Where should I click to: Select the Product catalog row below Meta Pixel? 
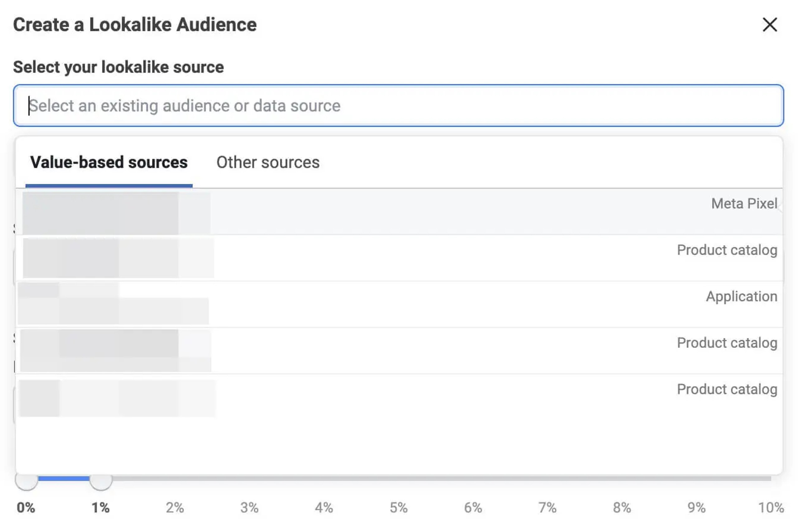tap(399, 258)
